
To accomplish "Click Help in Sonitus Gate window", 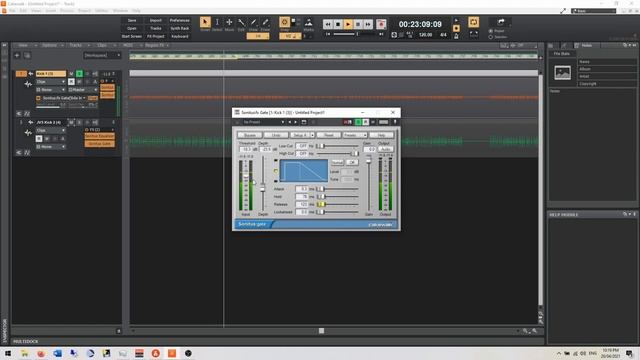I will click(x=381, y=135).
